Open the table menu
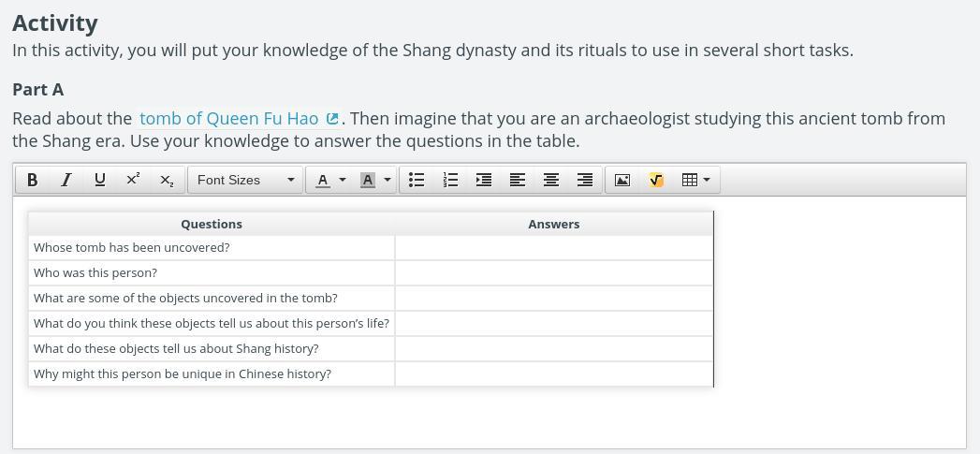 coord(695,180)
